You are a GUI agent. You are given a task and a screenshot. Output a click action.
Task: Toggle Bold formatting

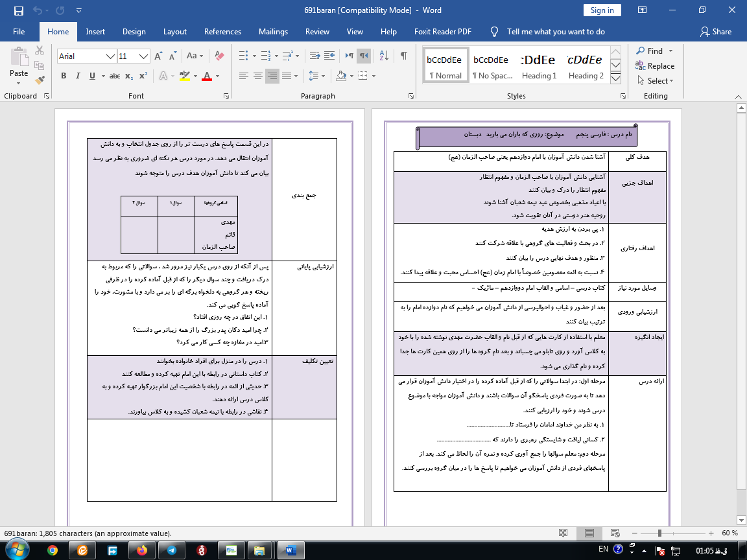[64, 76]
